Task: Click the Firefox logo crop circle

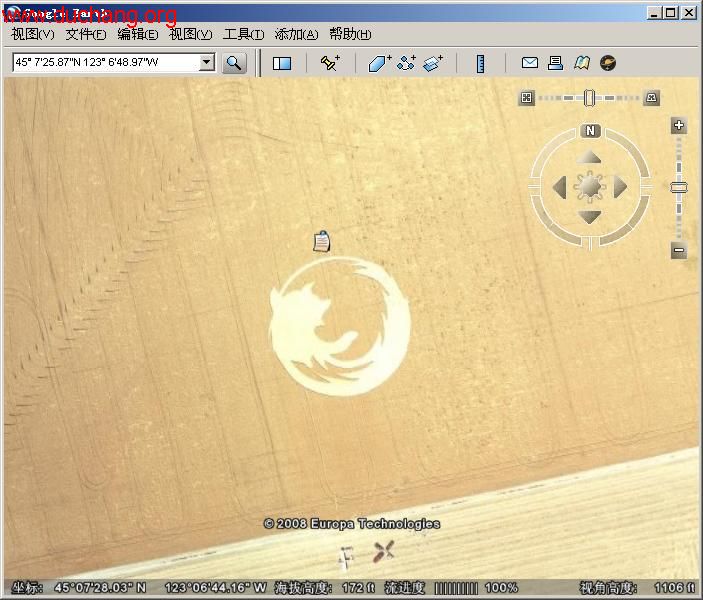Action: (x=339, y=327)
